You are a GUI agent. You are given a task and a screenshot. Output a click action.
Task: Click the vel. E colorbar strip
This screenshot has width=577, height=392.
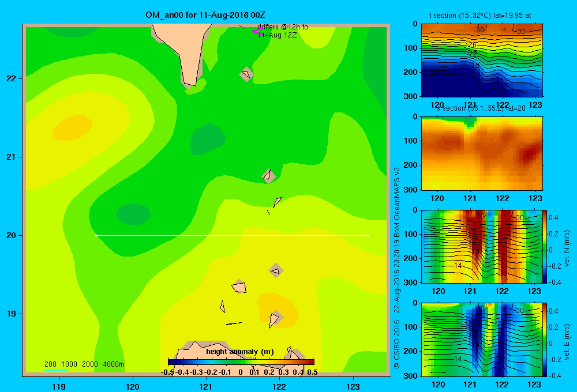[545, 340]
